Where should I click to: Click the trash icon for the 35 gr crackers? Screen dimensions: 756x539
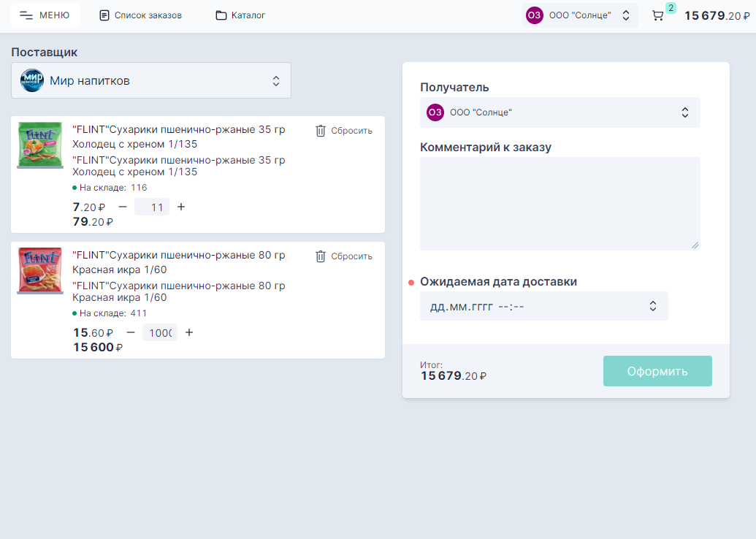(x=321, y=131)
